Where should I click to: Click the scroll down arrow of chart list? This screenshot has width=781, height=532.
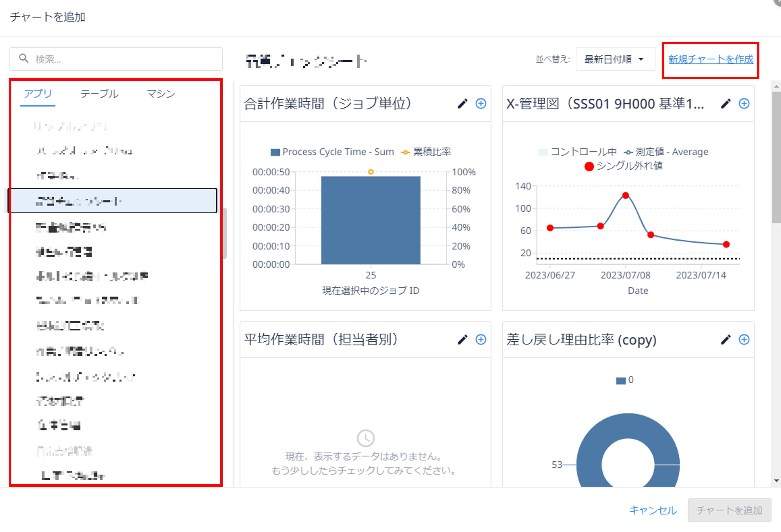[776, 481]
